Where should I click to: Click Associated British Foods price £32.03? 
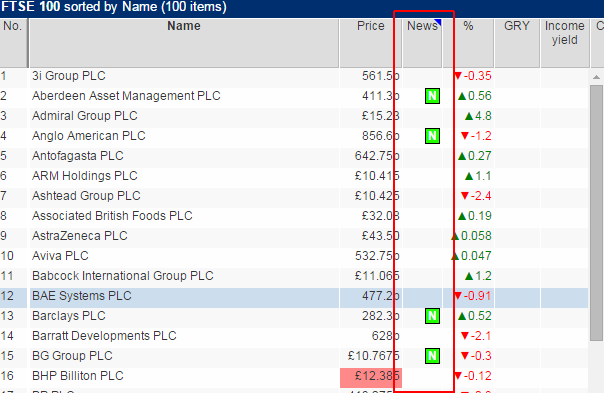point(381,216)
